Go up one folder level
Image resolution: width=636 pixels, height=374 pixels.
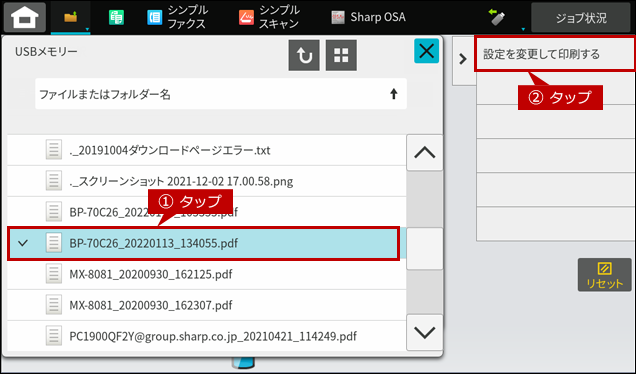304,55
